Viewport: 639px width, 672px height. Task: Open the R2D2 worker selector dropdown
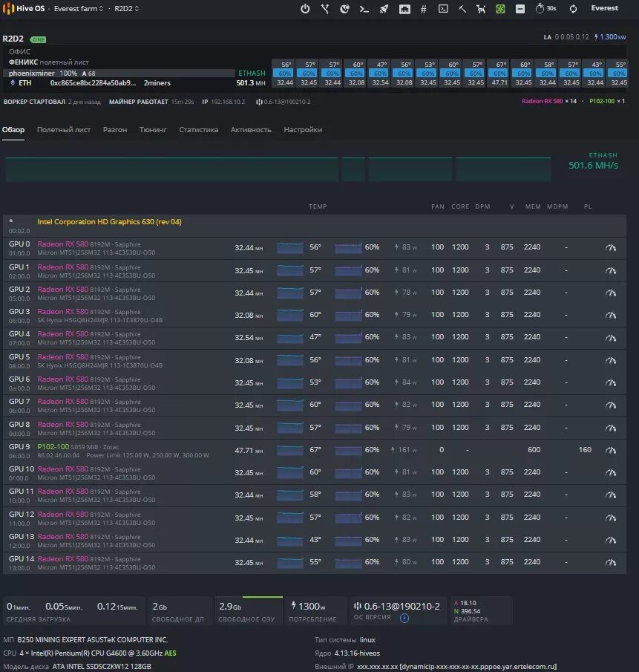[126, 9]
